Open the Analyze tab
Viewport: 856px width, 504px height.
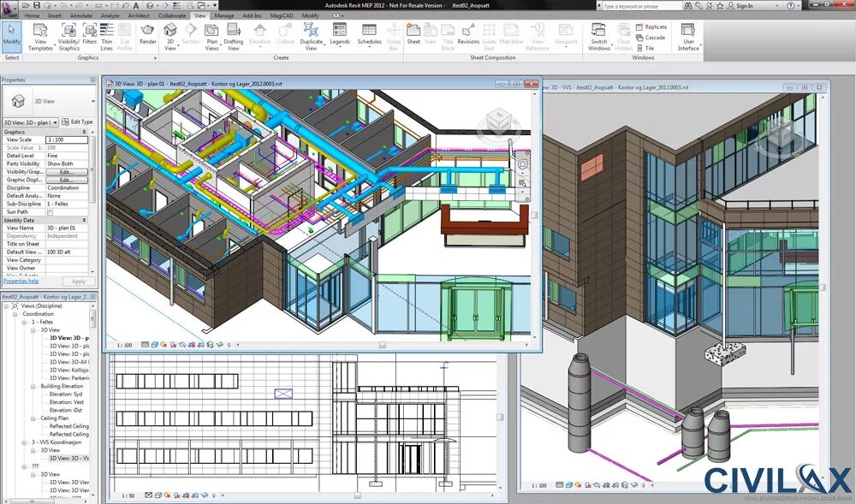pos(110,15)
